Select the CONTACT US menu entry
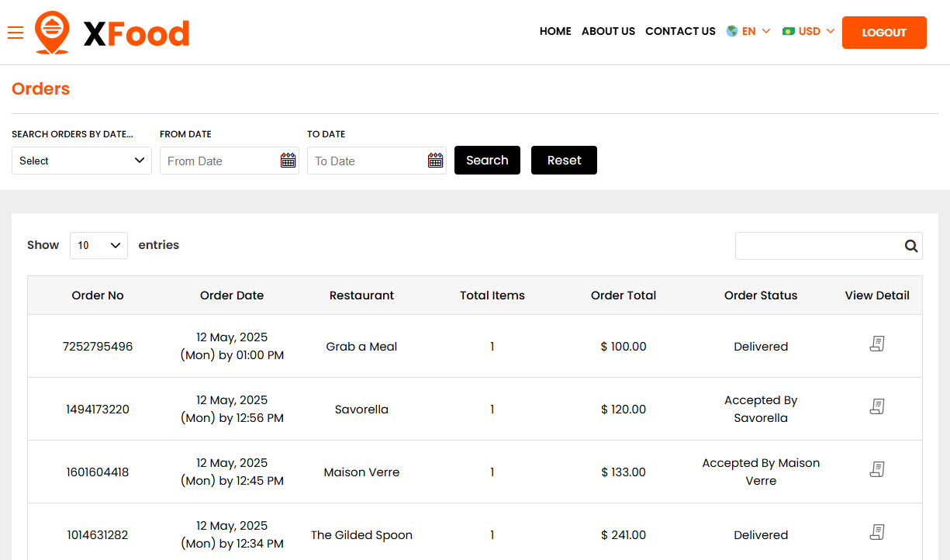950x560 pixels. click(x=680, y=31)
